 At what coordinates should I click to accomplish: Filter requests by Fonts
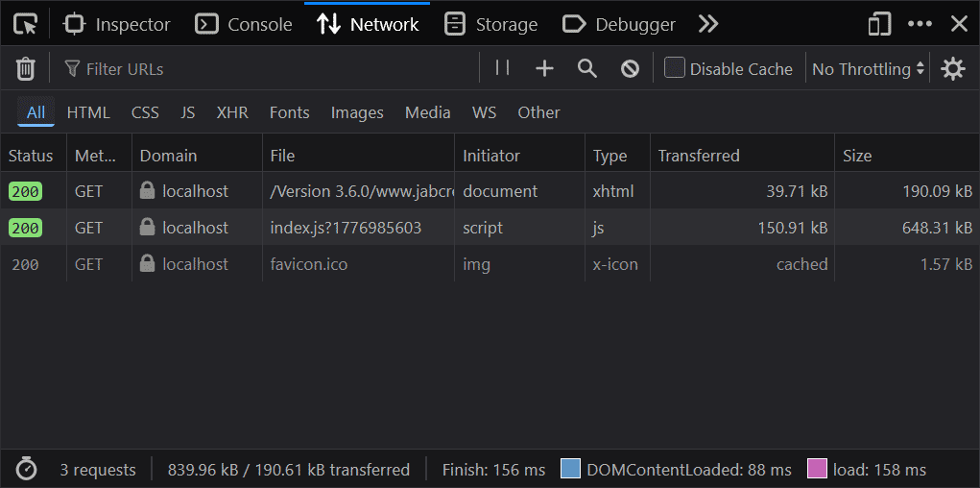[289, 112]
